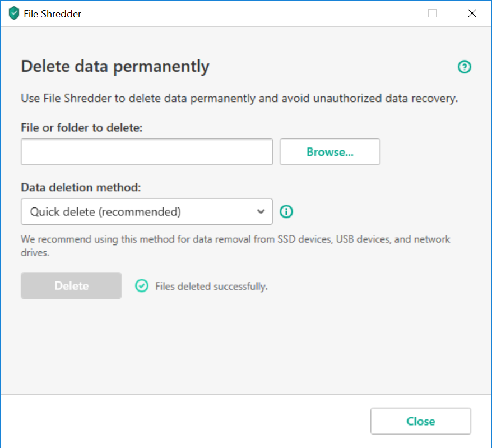Click the dropdown chevron arrow

tap(261, 211)
